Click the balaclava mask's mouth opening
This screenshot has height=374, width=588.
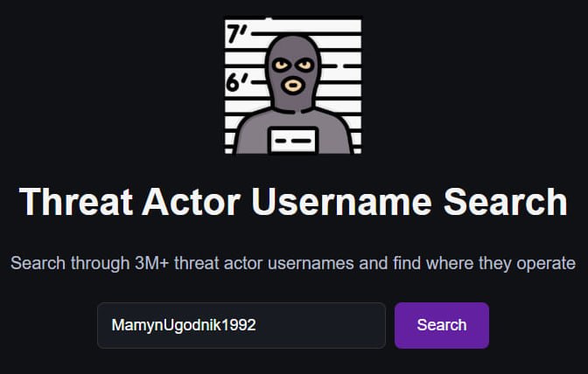point(293,85)
